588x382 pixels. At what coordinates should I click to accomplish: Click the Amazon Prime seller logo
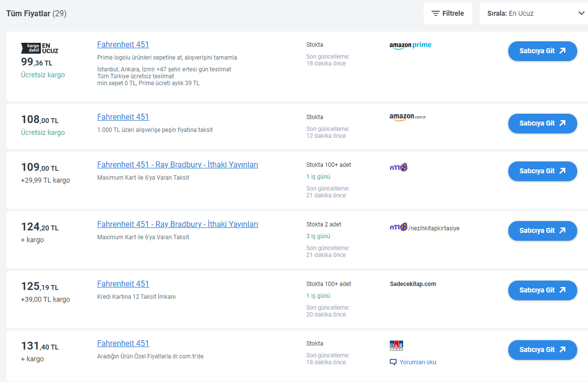pyautogui.click(x=410, y=45)
